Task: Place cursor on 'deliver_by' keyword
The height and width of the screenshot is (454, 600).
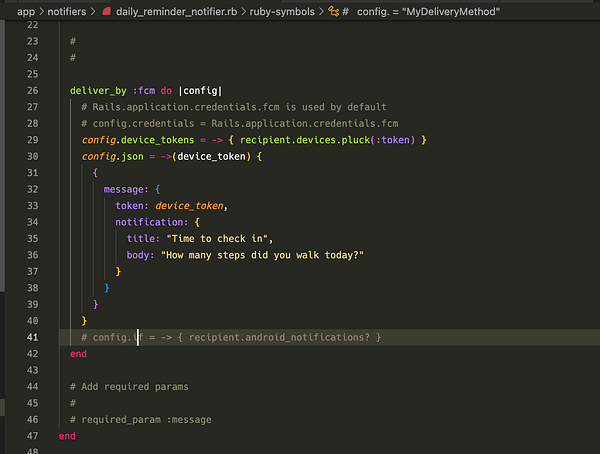Action: [98, 91]
